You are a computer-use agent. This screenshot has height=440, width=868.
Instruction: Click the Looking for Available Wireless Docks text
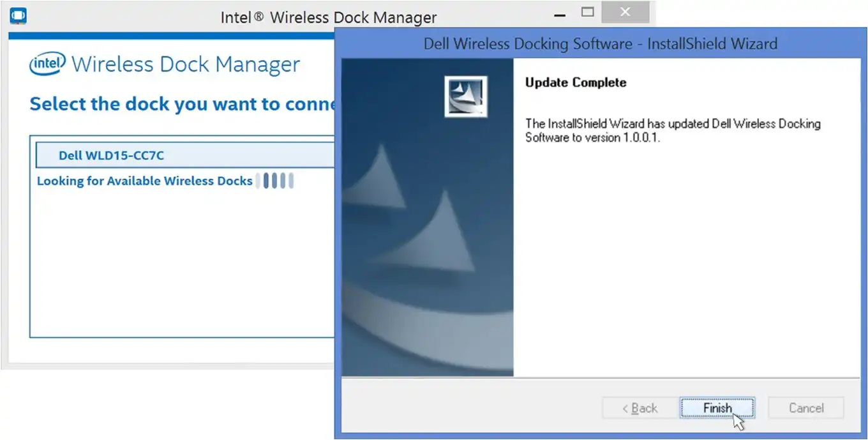pyautogui.click(x=144, y=181)
